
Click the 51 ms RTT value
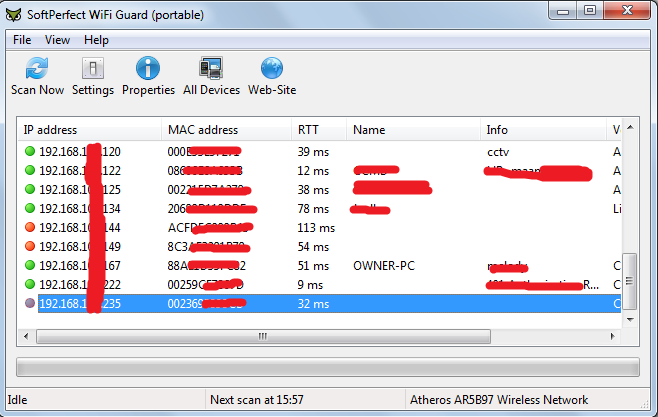[313, 266]
